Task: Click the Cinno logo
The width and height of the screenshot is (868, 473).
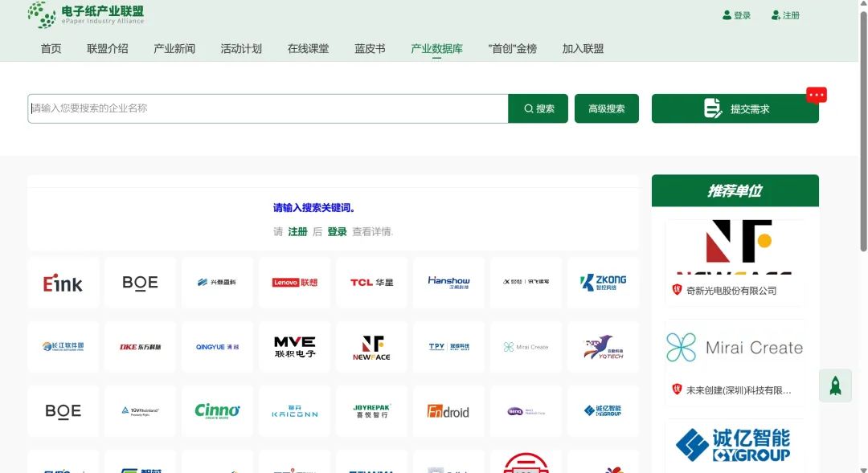Action: coord(217,410)
